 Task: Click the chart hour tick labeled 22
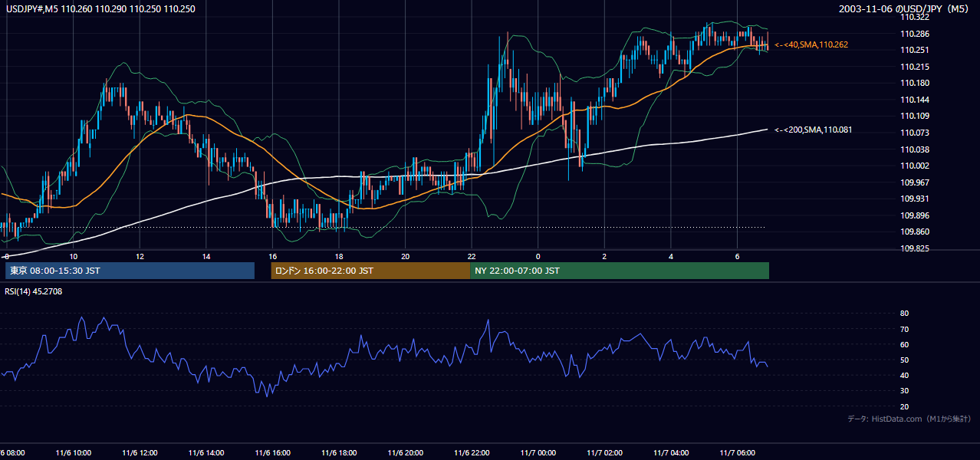[x=472, y=256]
